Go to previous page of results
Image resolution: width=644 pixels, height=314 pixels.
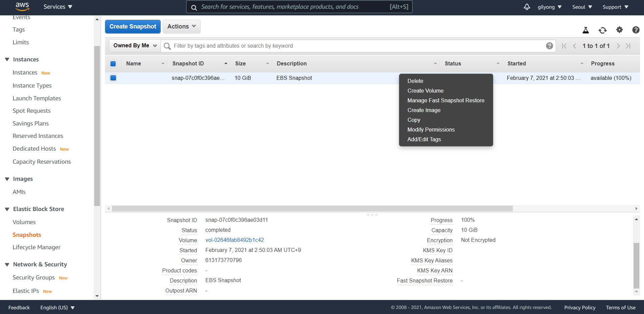point(575,46)
